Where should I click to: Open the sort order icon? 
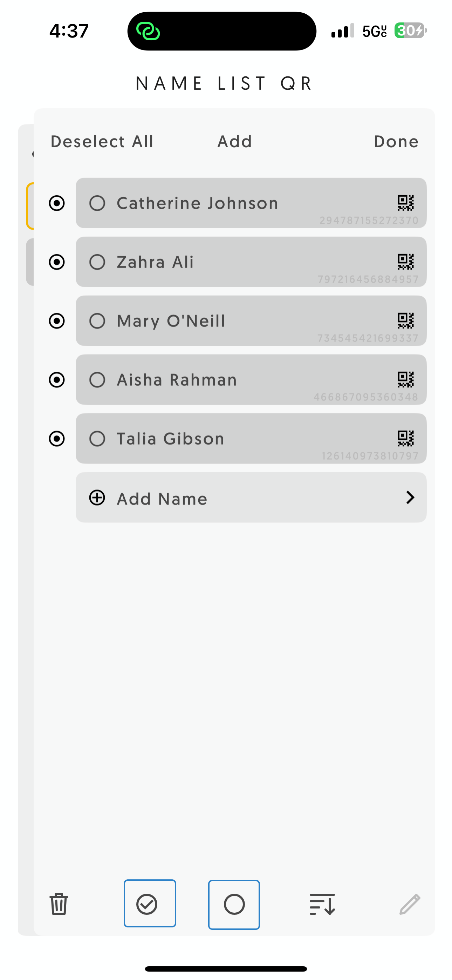pos(322,904)
